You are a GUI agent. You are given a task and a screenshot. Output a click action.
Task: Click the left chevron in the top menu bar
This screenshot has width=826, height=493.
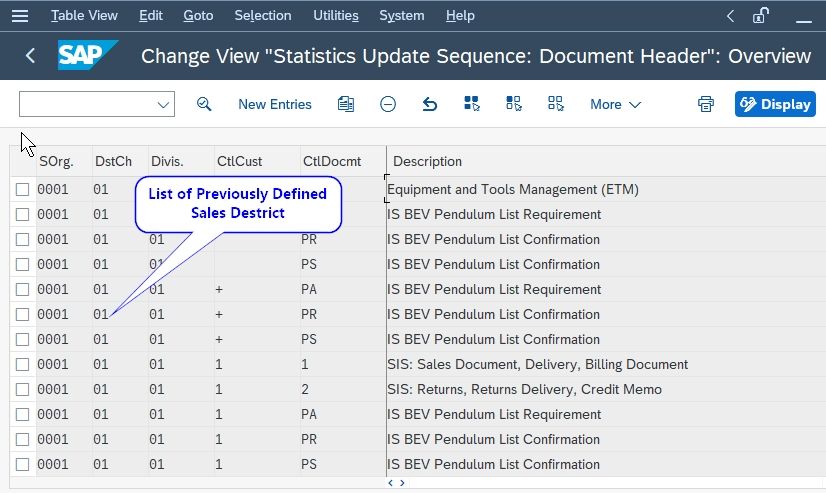730,16
